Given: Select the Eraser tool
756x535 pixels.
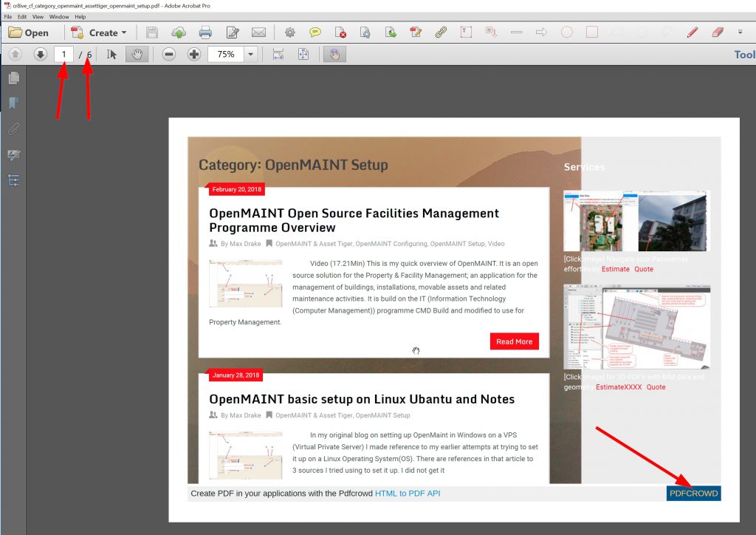Looking at the screenshot, I should click(717, 33).
